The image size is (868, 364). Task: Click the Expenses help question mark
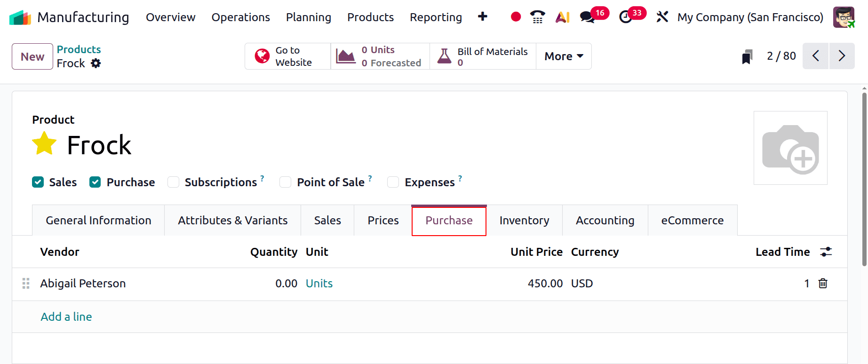(460, 178)
